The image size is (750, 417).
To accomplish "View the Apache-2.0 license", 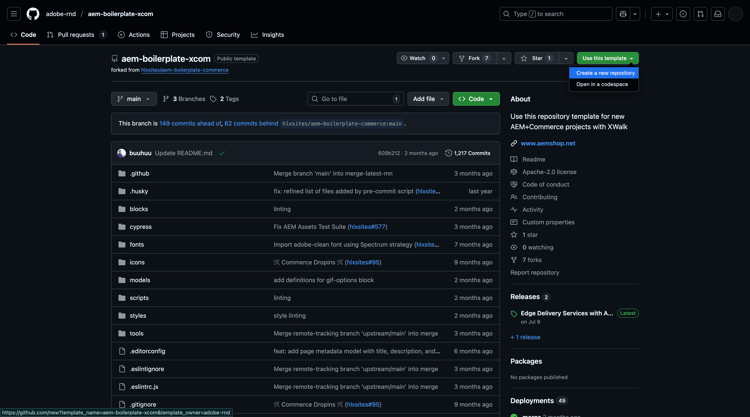I will click(549, 172).
